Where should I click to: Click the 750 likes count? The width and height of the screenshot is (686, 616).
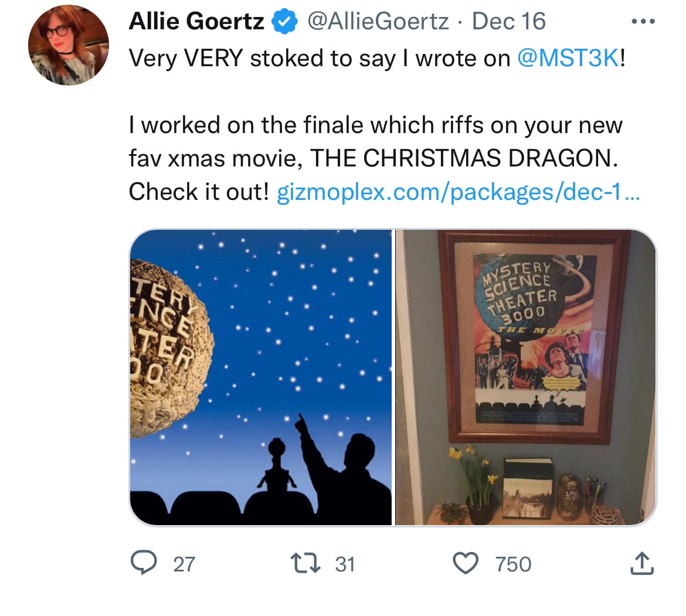[513, 564]
